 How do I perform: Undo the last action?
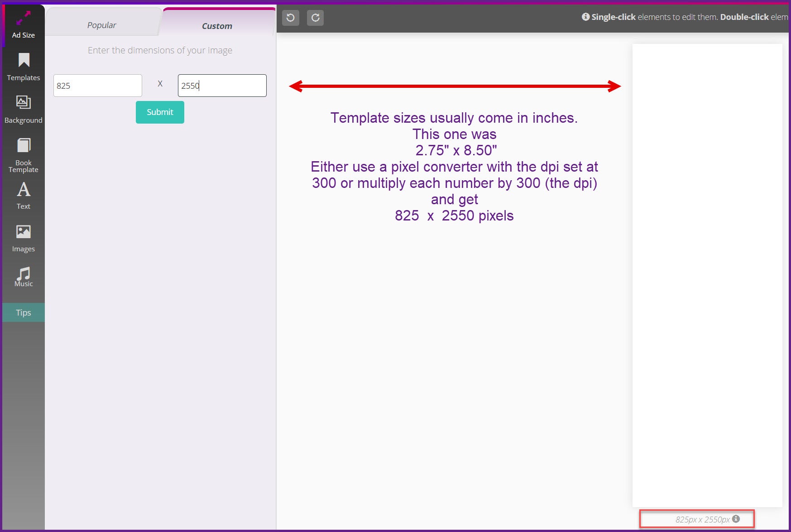[291, 18]
